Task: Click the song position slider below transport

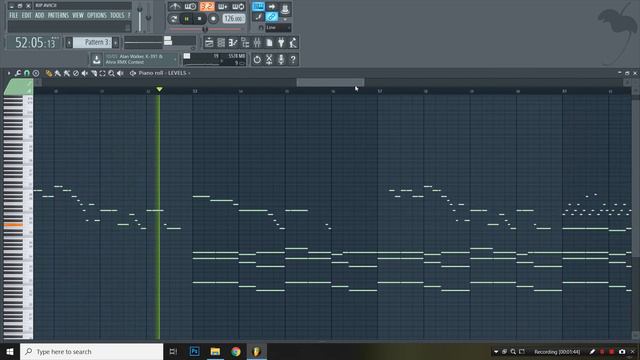Action: coord(205,29)
